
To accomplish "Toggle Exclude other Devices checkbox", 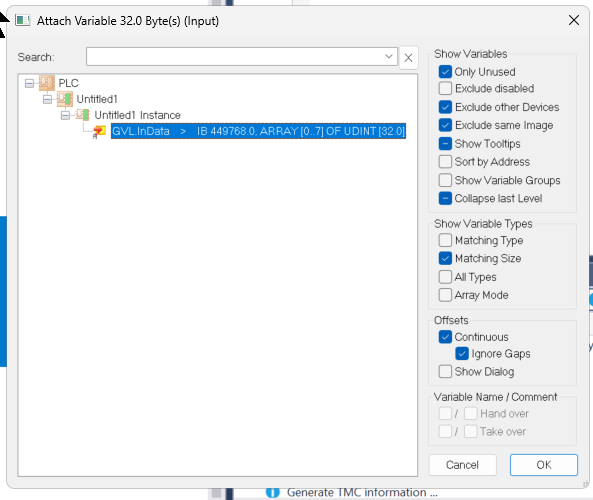I will tap(445, 107).
